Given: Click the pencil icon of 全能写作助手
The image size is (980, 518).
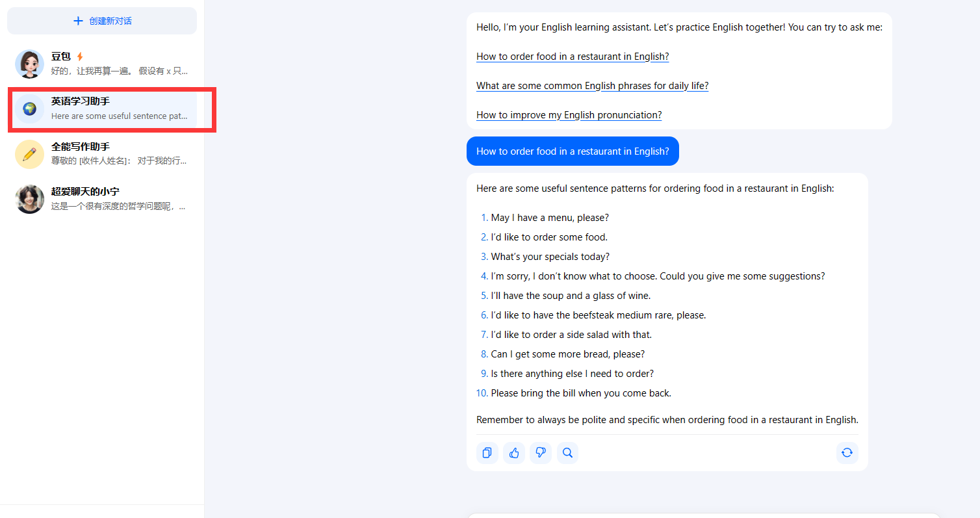Looking at the screenshot, I should (29, 154).
